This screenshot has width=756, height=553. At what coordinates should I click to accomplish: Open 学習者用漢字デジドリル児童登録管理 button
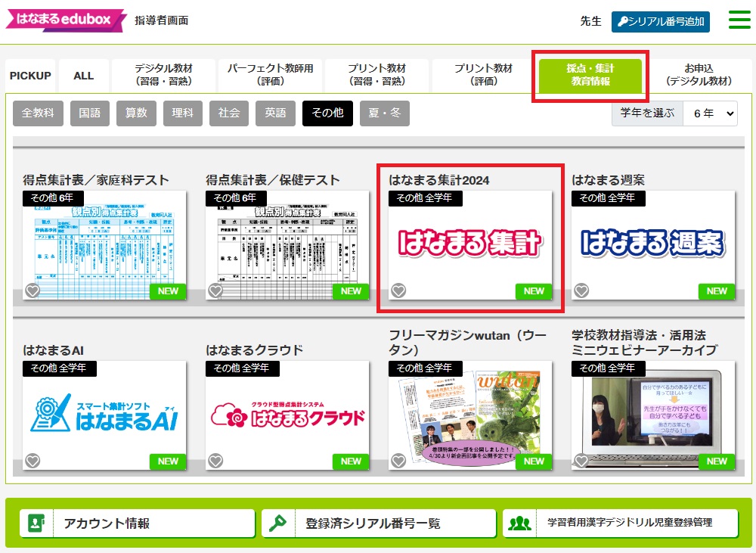621,523
